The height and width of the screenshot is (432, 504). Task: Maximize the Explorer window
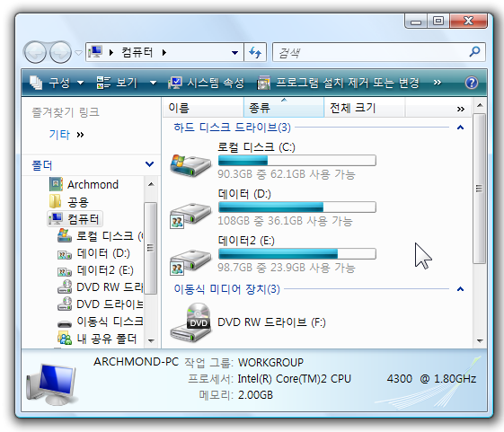click(438, 22)
